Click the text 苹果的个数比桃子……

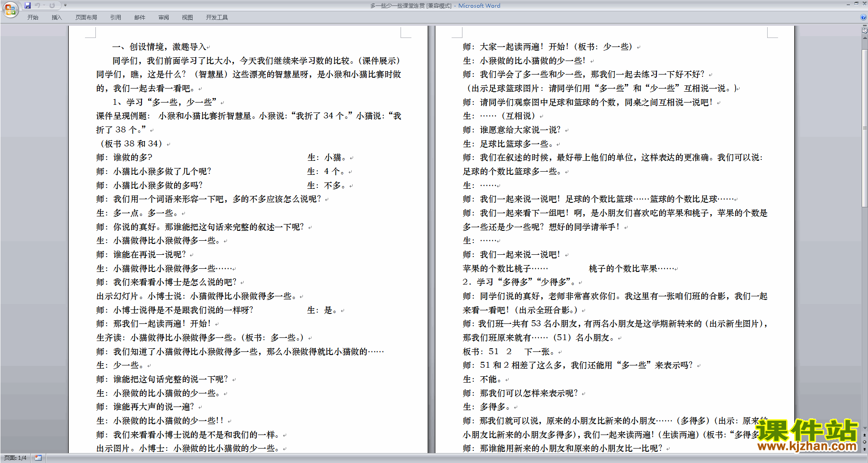coord(505,269)
